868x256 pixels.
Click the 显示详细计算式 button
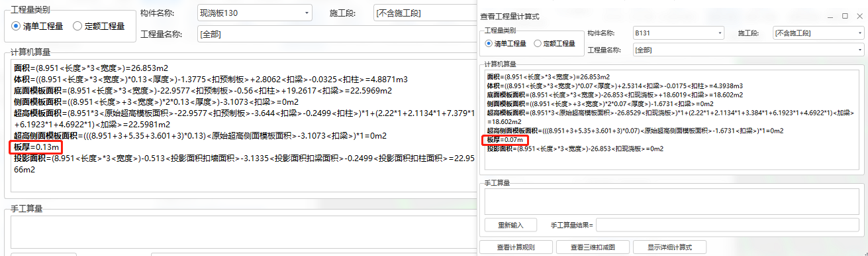(669, 247)
